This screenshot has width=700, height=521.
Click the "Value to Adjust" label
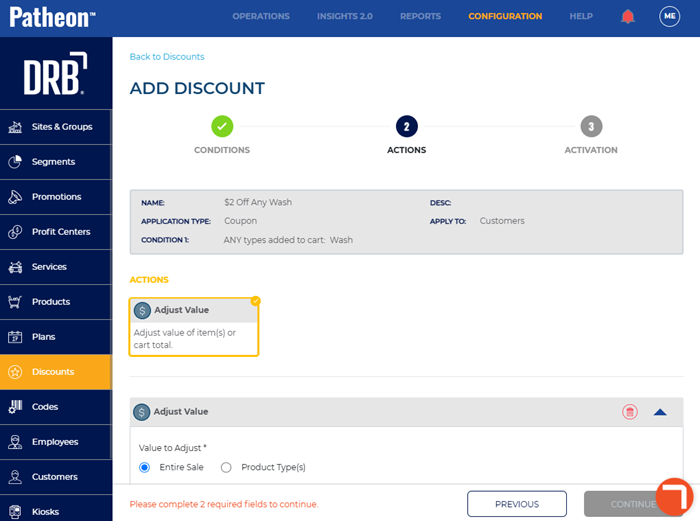[x=172, y=448]
